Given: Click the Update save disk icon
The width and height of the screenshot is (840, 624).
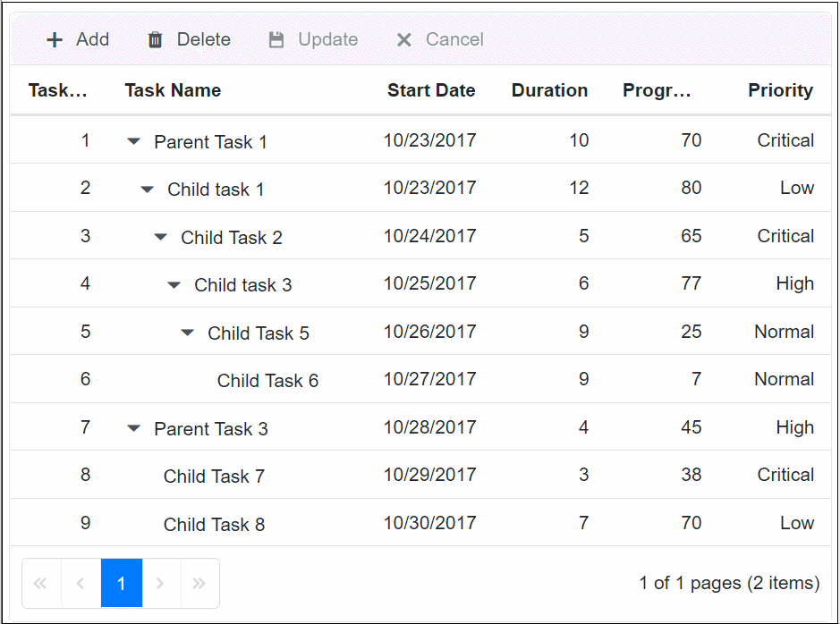Looking at the screenshot, I should [x=276, y=40].
